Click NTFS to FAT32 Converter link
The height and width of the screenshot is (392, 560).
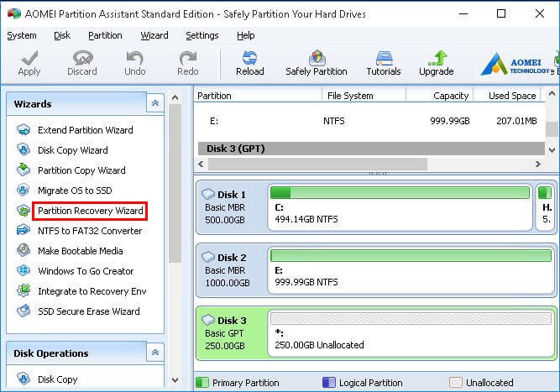click(90, 231)
